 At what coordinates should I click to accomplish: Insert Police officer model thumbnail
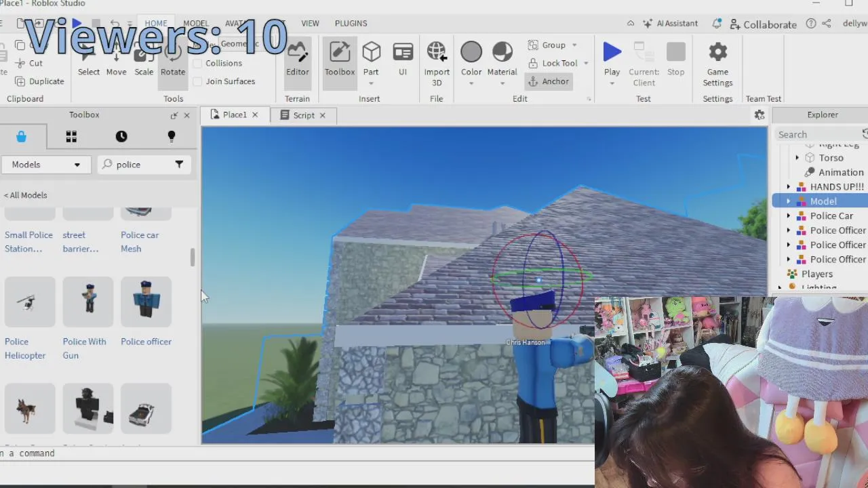(146, 302)
